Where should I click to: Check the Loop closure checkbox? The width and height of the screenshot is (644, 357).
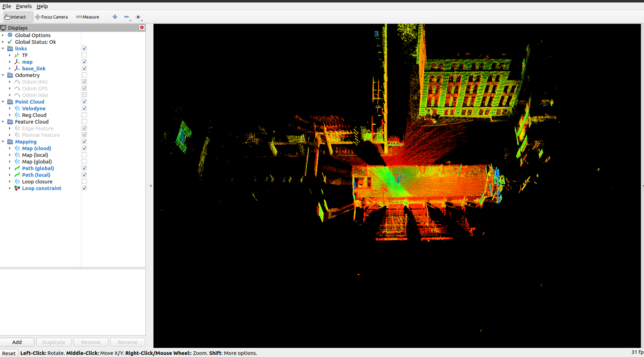tap(84, 181)
